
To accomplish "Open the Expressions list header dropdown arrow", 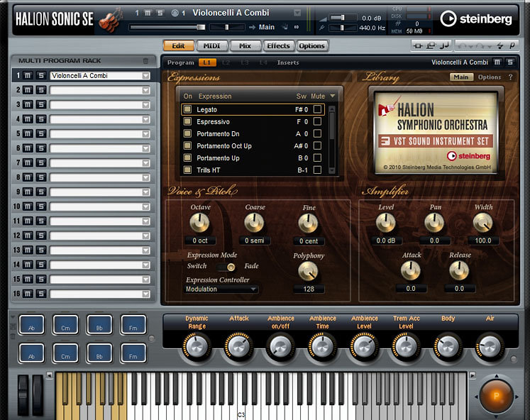I will point(333,96).
